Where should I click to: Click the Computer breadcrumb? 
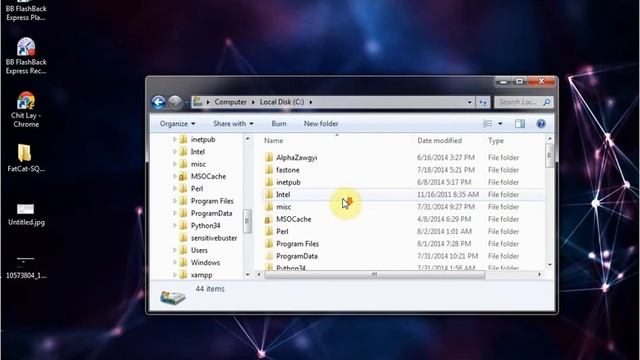point(231,102)
